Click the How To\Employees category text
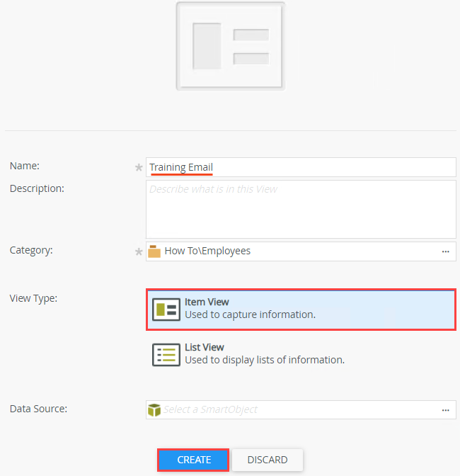460x476 pixels. tap(207, 251)
